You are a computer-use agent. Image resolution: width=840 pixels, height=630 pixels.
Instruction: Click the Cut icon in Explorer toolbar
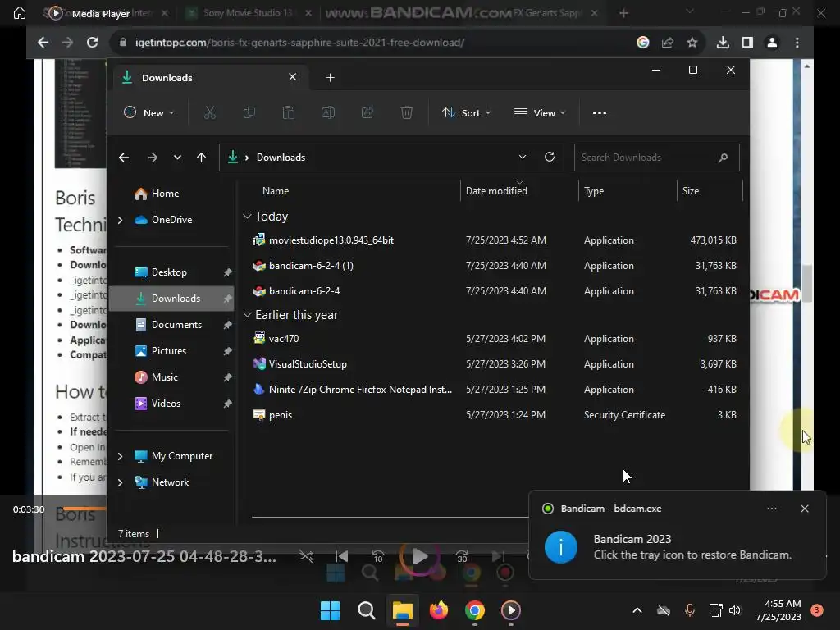pyautogui.click(x=209, y=112)
